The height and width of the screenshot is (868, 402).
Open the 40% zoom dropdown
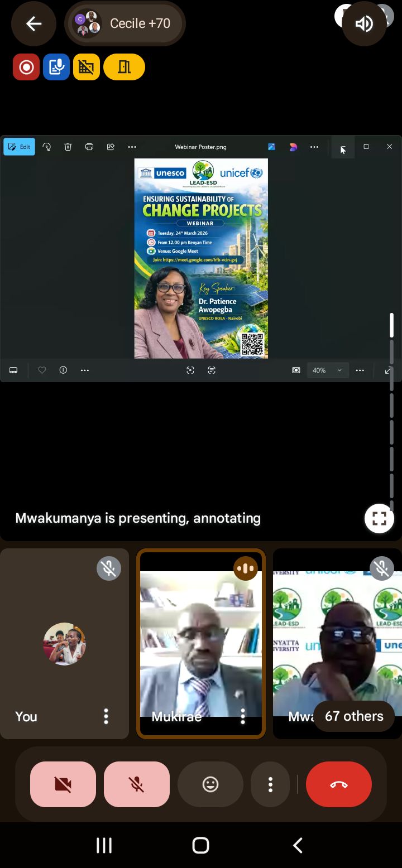coord(328,370)
